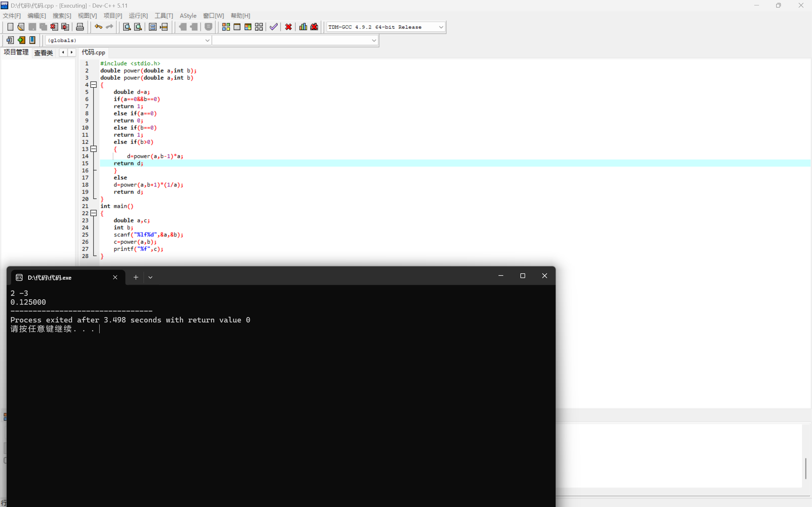Switch to the 查看类 tab
Screen dimensions: 812x507
coord(43,53)
